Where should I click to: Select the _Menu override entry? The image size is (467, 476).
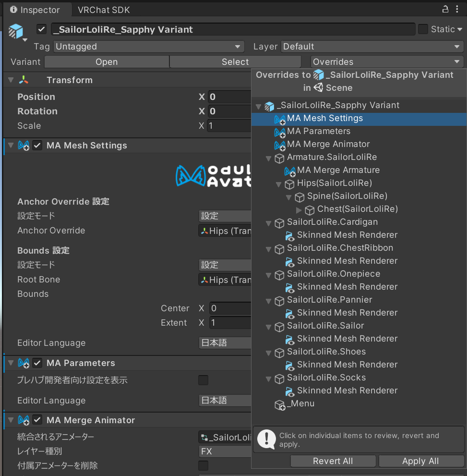[359, 404]
